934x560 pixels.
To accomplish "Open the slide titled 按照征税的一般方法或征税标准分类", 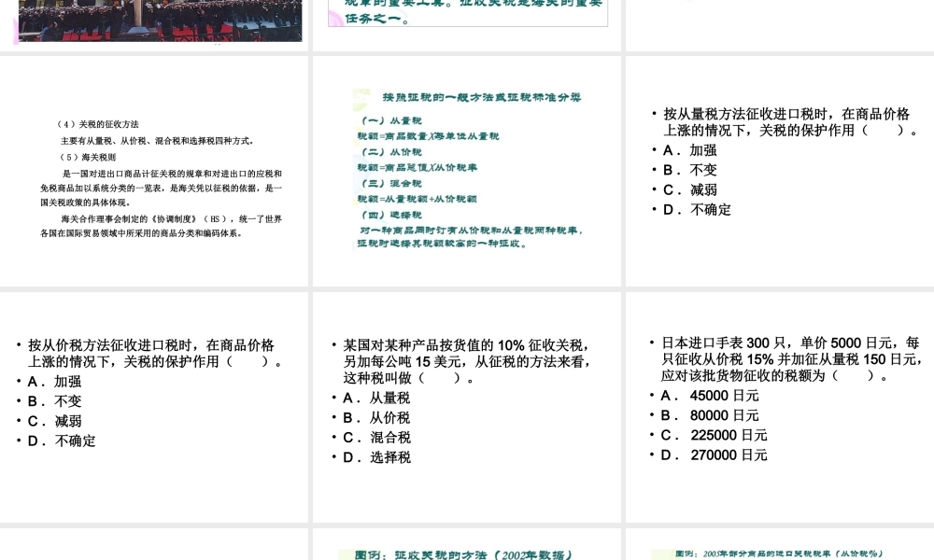I will (x=467, y=173).
